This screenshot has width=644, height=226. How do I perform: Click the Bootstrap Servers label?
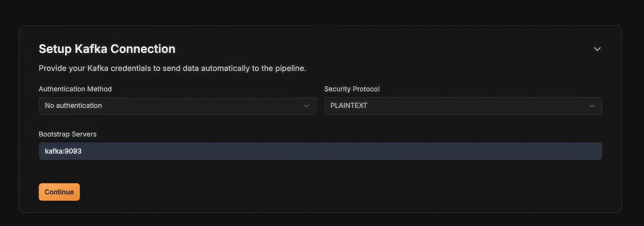(68, 134)
